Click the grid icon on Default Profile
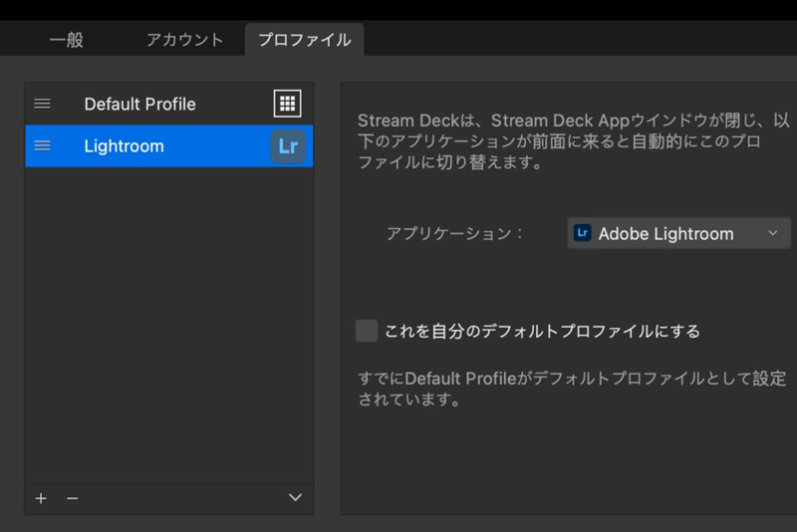This screenshot has width=797, height=532. (x=288, y=104)
